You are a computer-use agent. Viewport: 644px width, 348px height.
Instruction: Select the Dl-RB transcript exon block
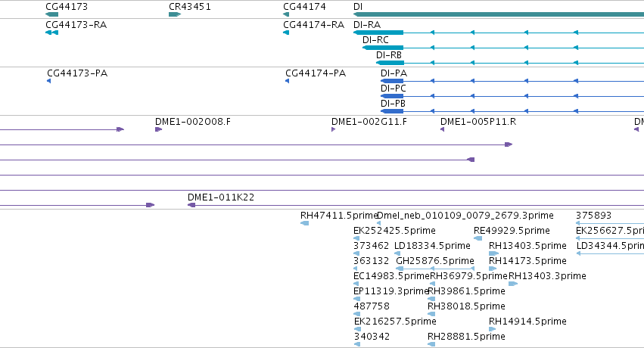tap(390, 63)
